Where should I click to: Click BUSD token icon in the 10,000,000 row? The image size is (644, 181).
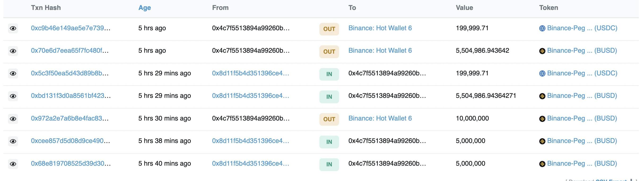tap(542, 119)
